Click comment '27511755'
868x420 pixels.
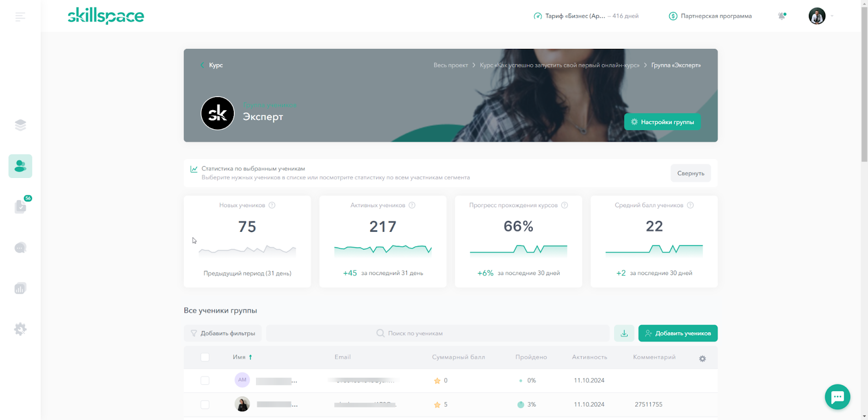(649, 404)
